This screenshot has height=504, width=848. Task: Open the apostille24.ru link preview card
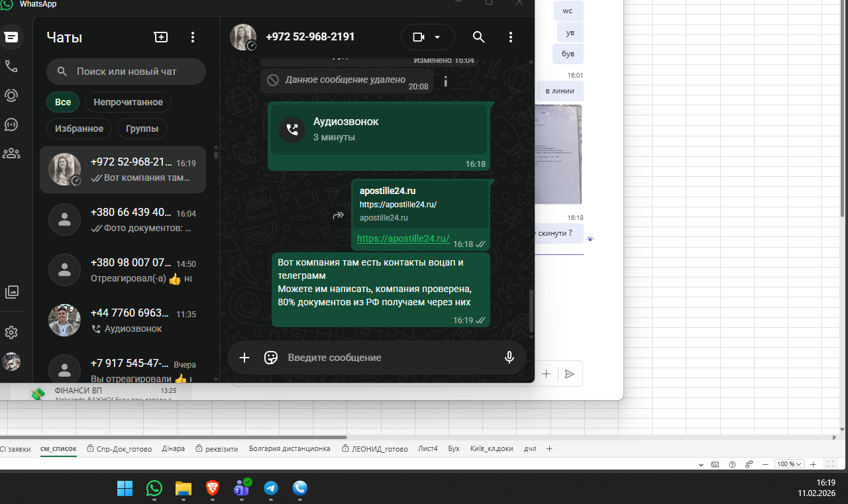coord(420,204)
